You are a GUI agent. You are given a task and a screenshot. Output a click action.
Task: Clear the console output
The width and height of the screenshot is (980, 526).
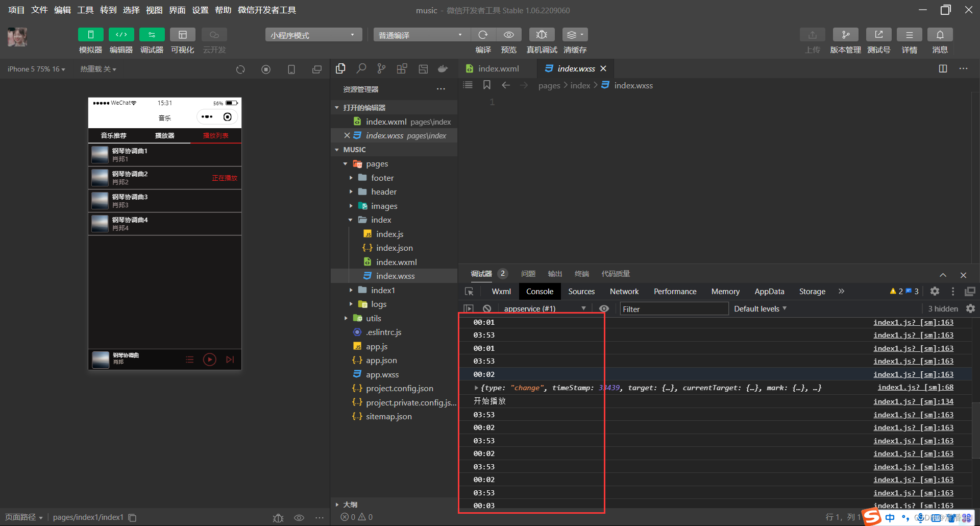487,308
